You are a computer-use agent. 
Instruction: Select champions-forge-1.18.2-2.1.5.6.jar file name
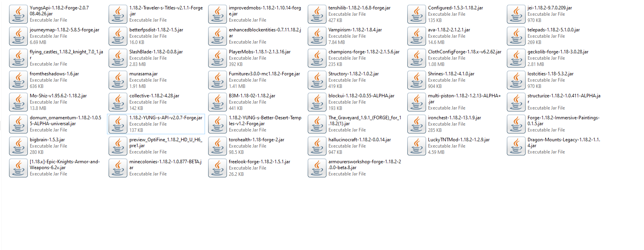tap(364, 52)
